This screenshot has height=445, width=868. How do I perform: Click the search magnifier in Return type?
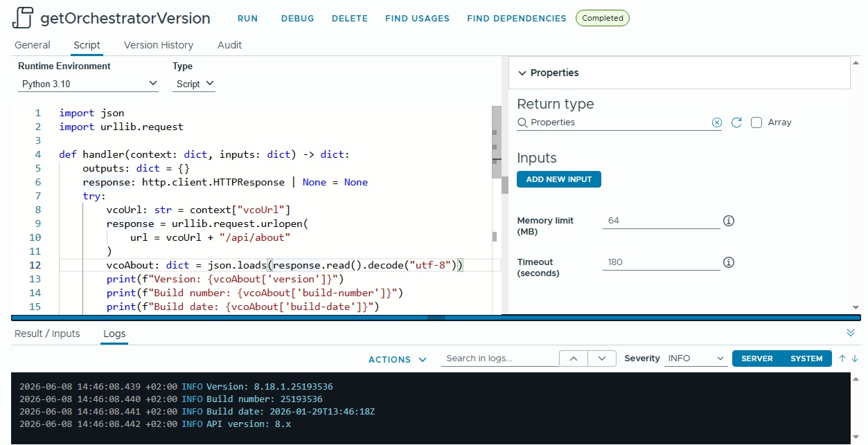(x=522, y=122)
